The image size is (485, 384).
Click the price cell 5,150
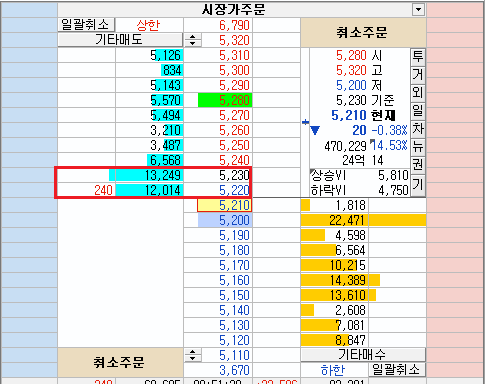pyautogui.click(x=218, y=295)
